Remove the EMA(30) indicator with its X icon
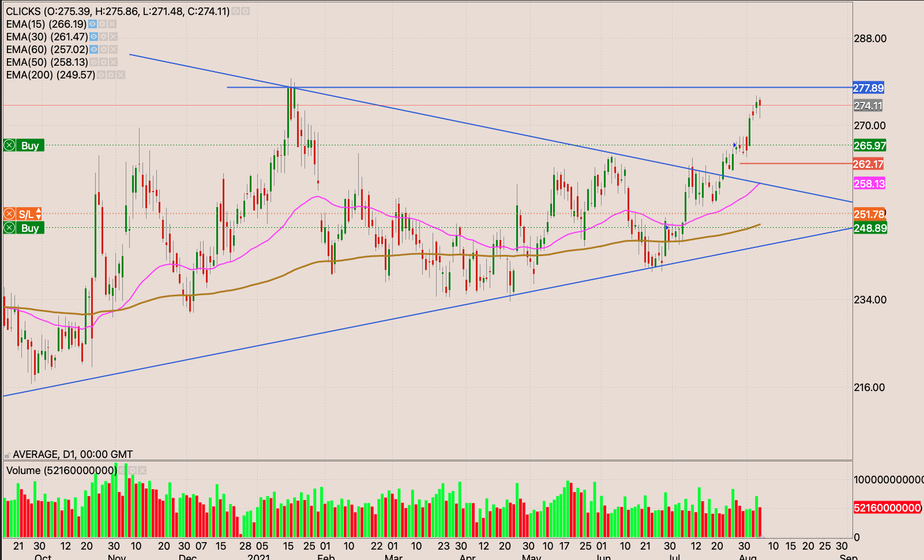Screen dimensions: 924x560 point(112,37)
